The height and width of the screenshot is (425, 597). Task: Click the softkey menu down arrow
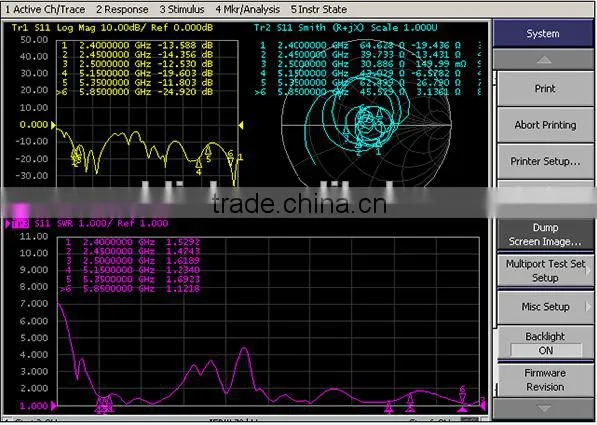point(544,408)
